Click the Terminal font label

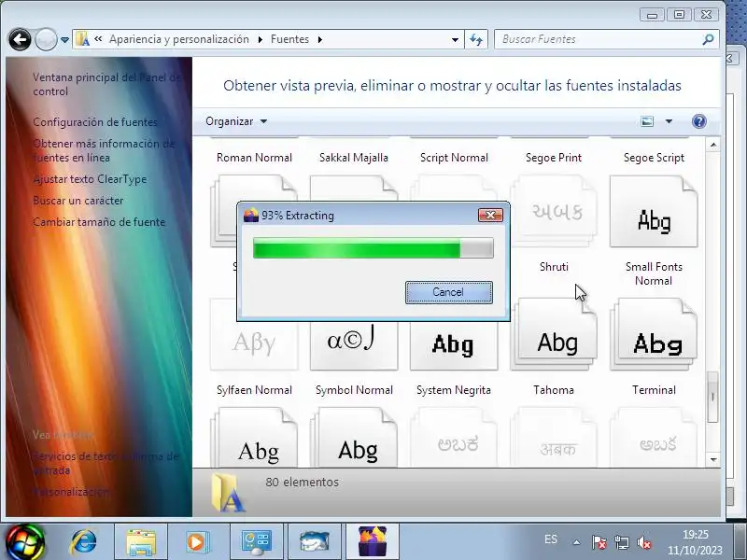654,390
